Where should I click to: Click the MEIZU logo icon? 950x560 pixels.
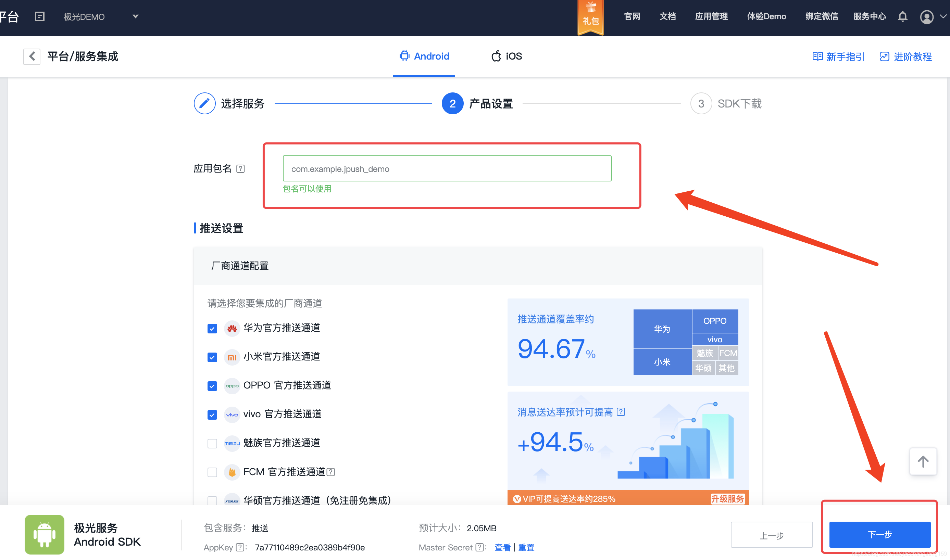(232, 443)
